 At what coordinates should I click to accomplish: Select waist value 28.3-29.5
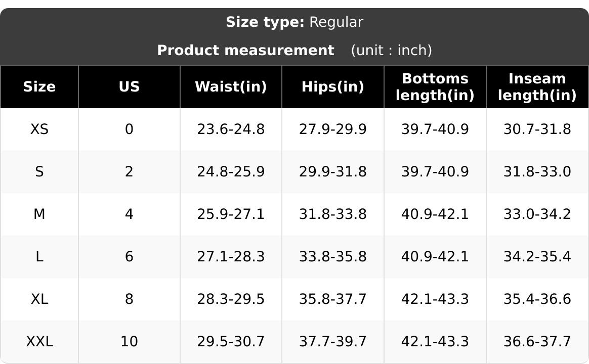[231, 299]
